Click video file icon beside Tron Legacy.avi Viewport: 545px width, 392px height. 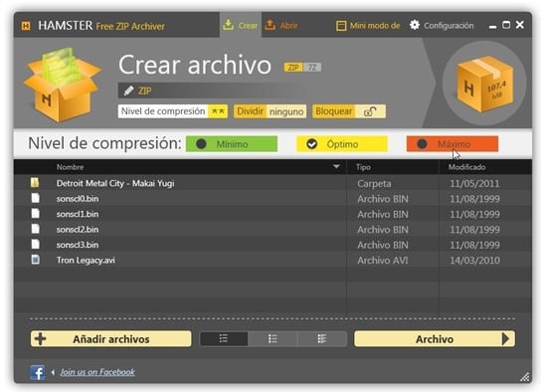(x=35, y=260)
